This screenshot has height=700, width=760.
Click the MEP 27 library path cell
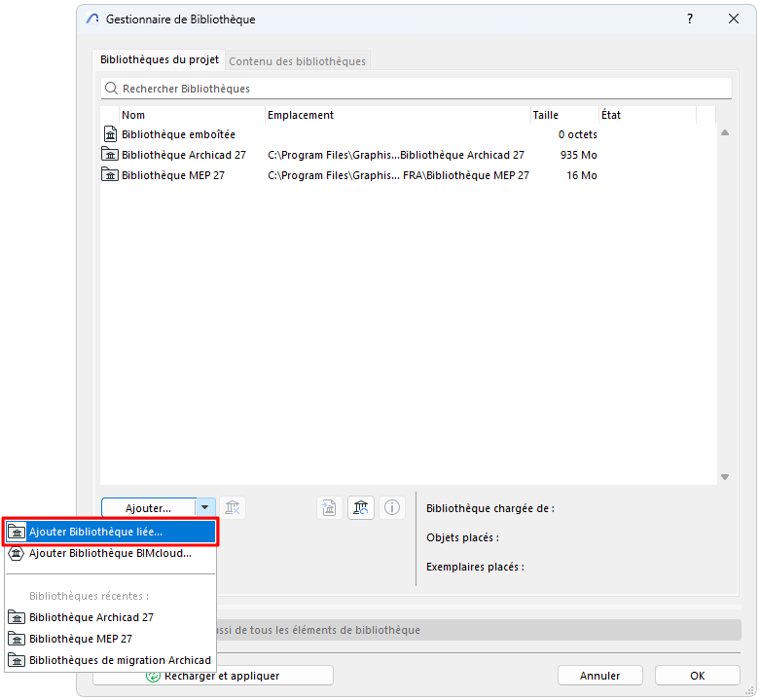click(398, 175)
